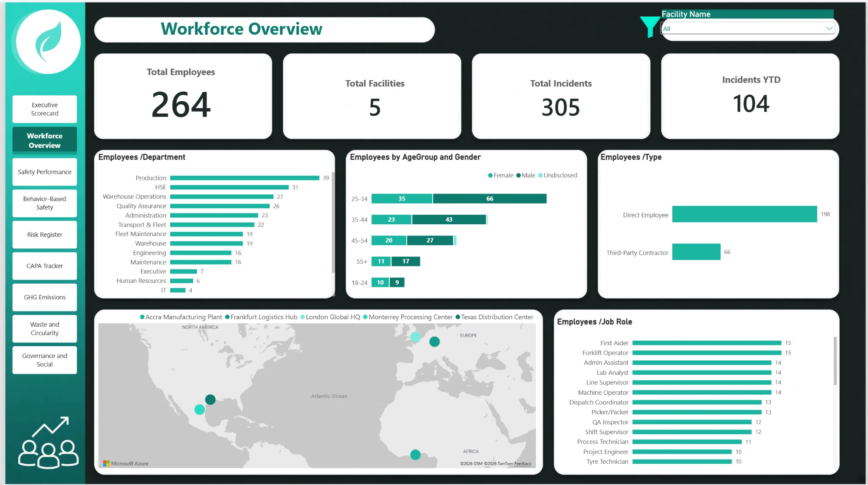
Task: Open the map Feedback link
Action: pos(523,464)
